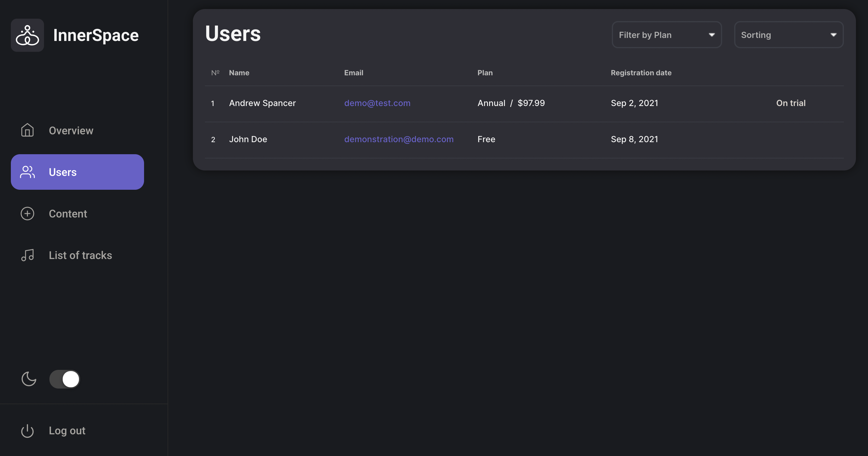Click the demonstration@demo.com email link
This screenshot has height=456, width=868.
pos(399,139)
